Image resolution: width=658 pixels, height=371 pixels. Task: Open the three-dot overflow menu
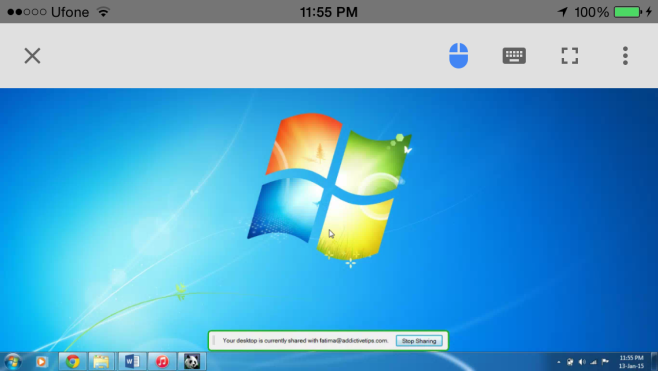pos(625,56)
